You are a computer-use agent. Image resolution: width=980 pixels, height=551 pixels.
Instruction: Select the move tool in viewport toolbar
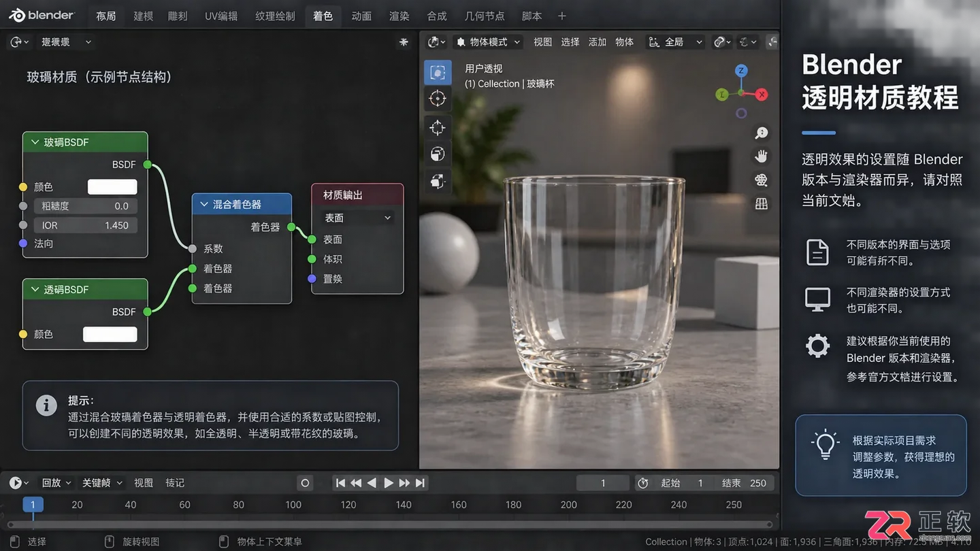pyautogui.click(x=438, y=127)
